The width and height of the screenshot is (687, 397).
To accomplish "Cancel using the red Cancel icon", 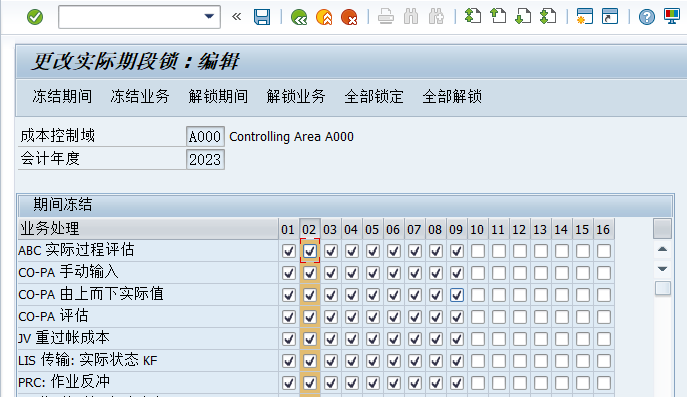I will coord(349,17).
